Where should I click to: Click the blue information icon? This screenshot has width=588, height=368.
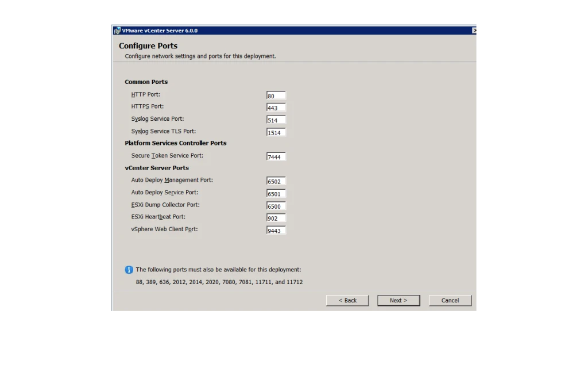coord(129,270)
